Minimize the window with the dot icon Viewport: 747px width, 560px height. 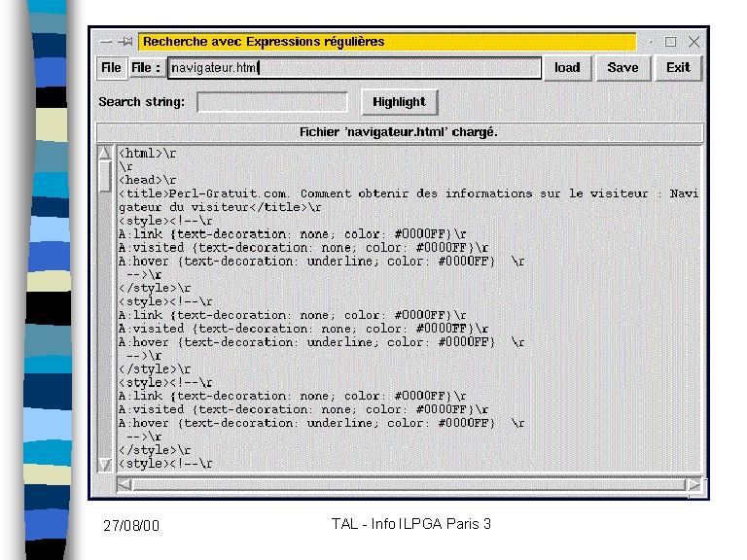(650, 42)
